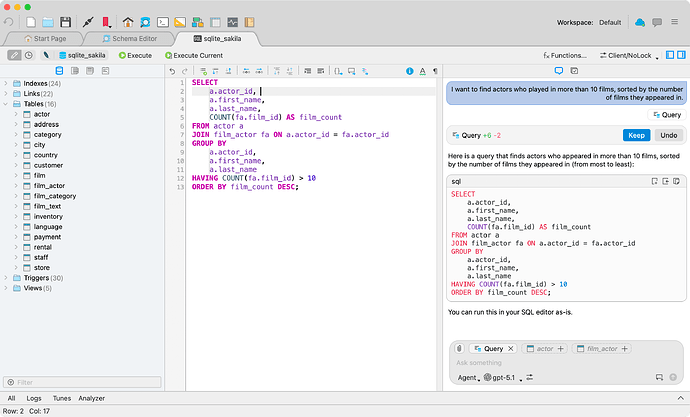
Task: Click the paperclip attach icon in chat
Action: pos(459,348)
